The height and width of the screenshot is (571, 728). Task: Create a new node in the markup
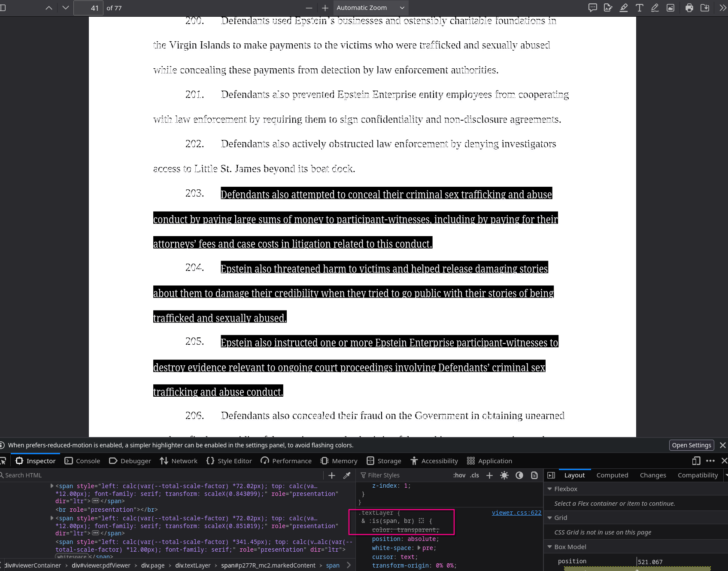tap(332, 475)
